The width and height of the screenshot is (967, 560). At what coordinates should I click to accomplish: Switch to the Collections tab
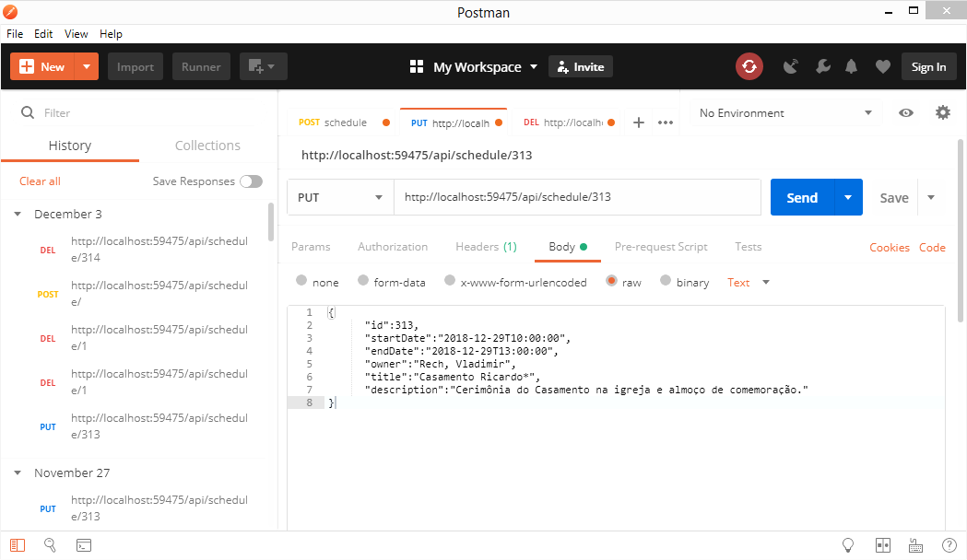pyautogui.click(x=206, y=146)
